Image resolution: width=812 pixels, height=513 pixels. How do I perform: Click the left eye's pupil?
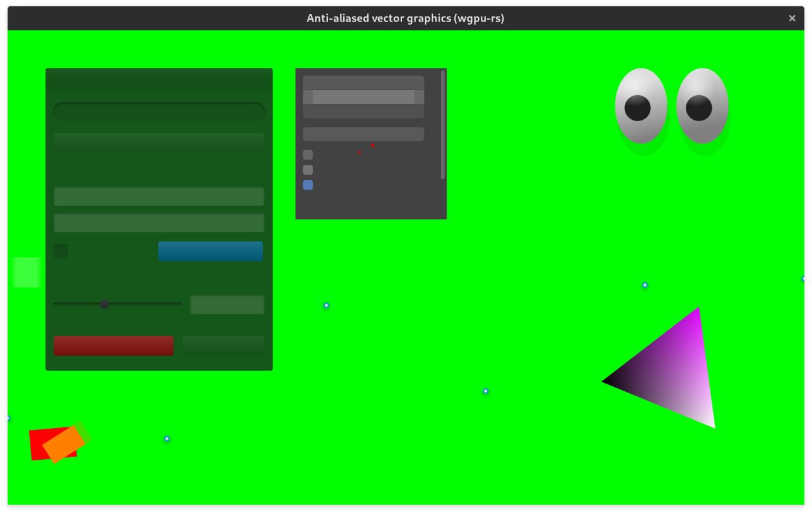click(638, 108)
